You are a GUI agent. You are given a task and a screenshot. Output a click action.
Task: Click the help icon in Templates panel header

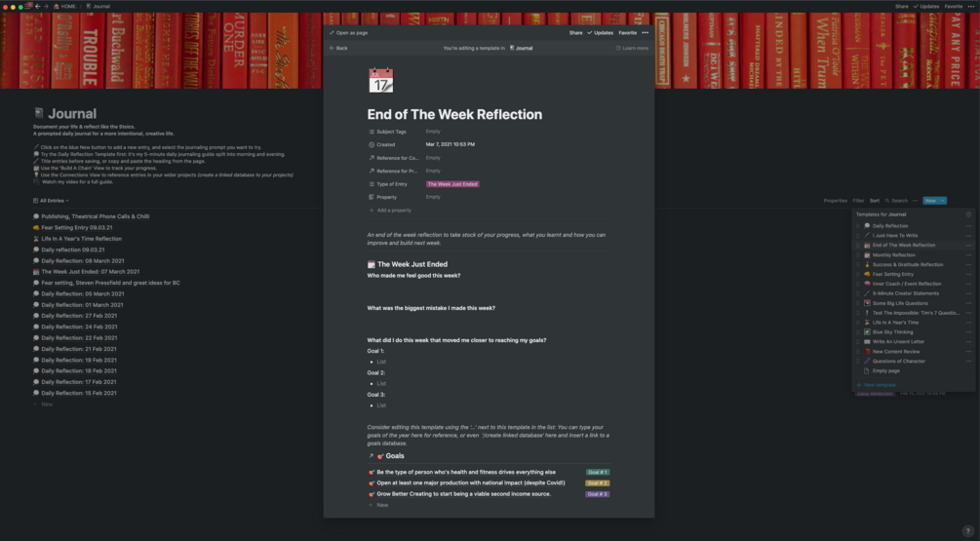(968, 213)
